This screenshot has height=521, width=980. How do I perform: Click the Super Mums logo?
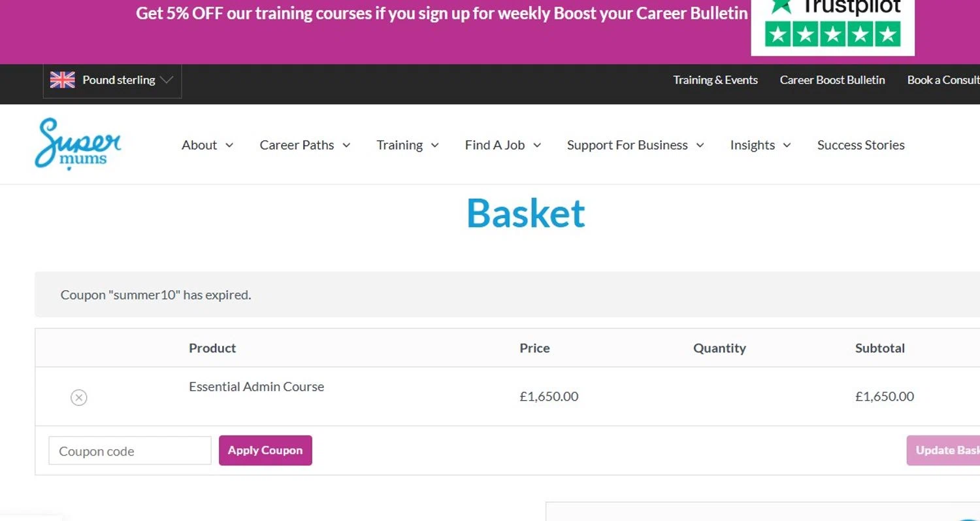pyautogui.click(x=78, y=144)
